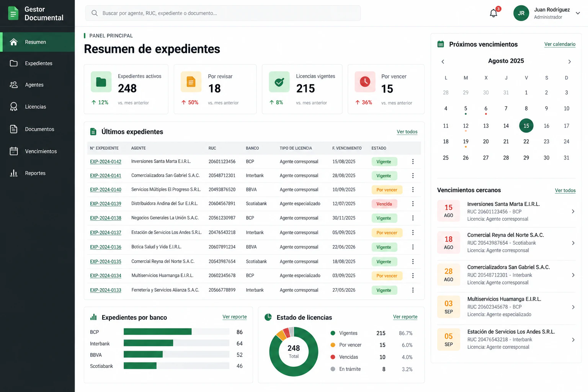The height and width of the screenshot is (392, 588).
Task: Open Licencias in the sidebar
Action: [38, 107]
